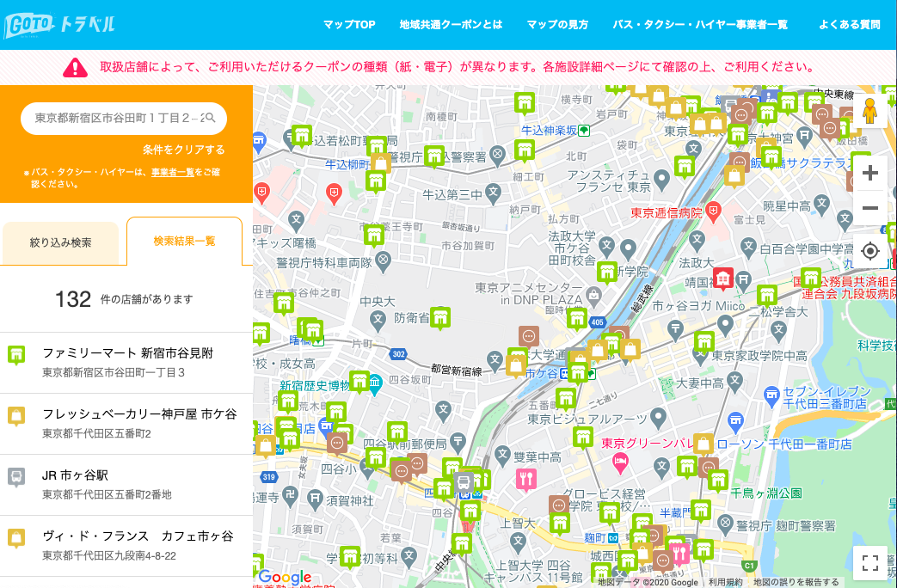
Task: Click yellow bag icon beside ヴィ・ド・フランス
Action: tap(16, 538)
